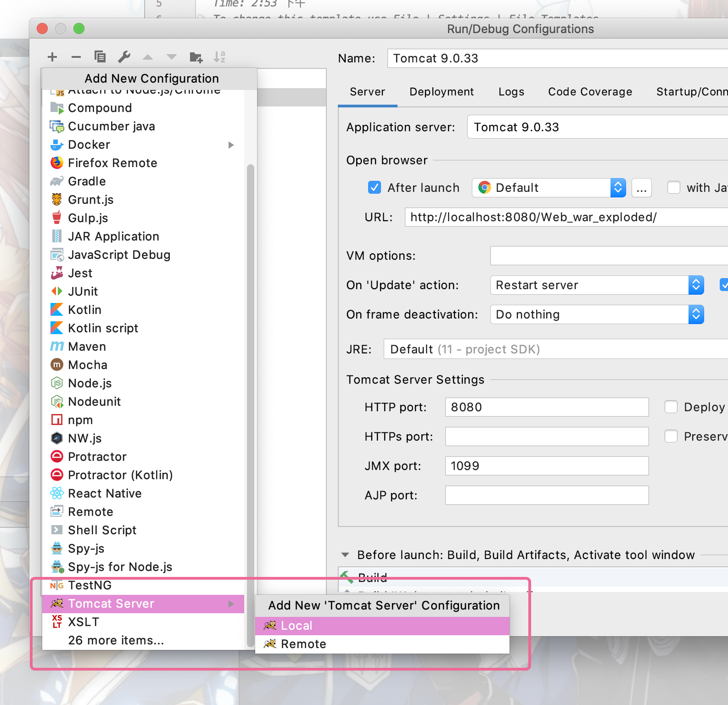Click the configuration Name field
This screenshot has height=705, width=728.
[558, 58]
